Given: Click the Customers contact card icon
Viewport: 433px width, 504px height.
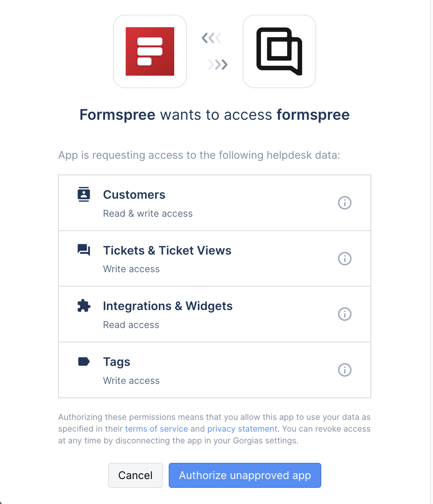Looking at the screenshot, I should click(x=84, y=194).
